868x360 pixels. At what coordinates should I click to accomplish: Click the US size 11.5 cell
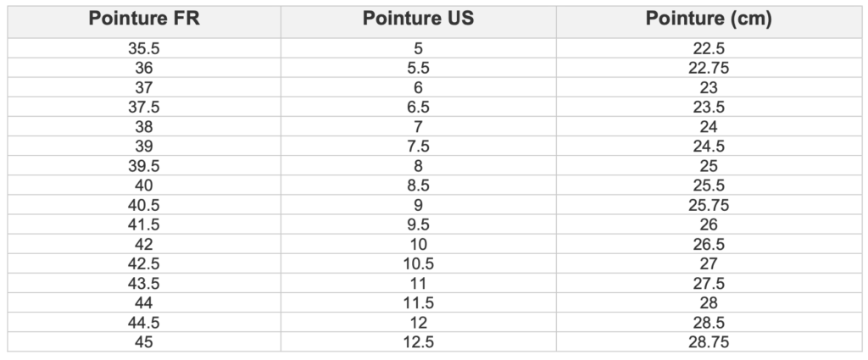[418, 303]
